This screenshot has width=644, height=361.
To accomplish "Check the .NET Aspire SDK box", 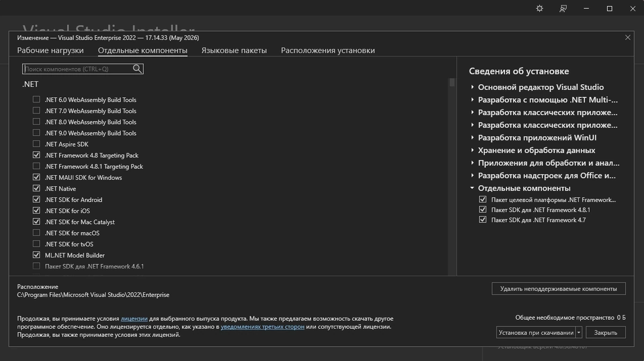I will (x=36, y=144).
